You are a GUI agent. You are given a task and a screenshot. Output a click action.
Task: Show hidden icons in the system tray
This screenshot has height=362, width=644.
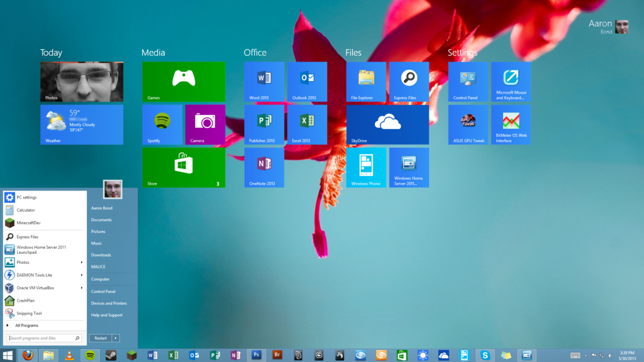pos(586,356)
